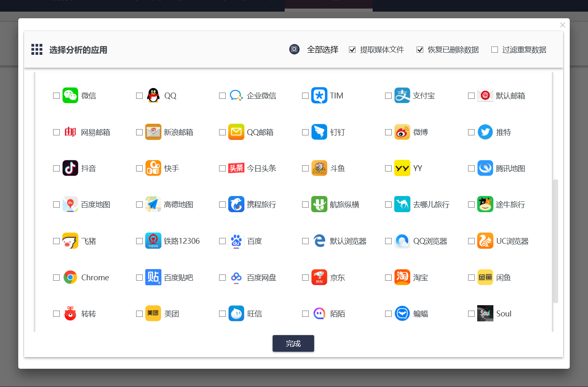Click the QQ penguin icon
This screenshot has width=588, height=387.
click(153, 96)
